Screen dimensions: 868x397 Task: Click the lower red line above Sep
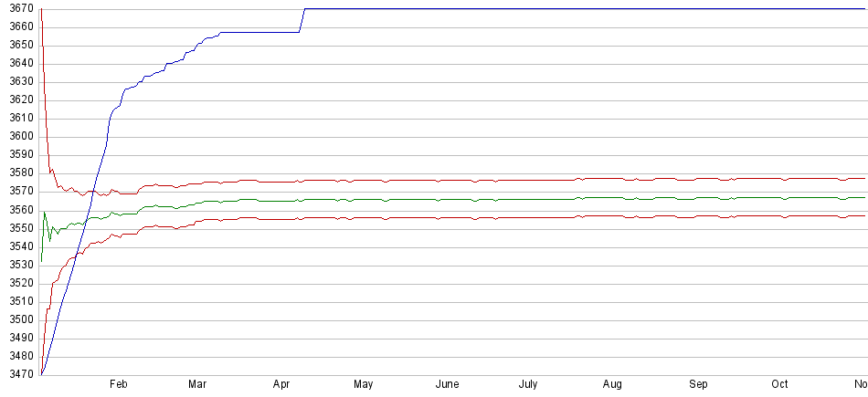(698, 216)
